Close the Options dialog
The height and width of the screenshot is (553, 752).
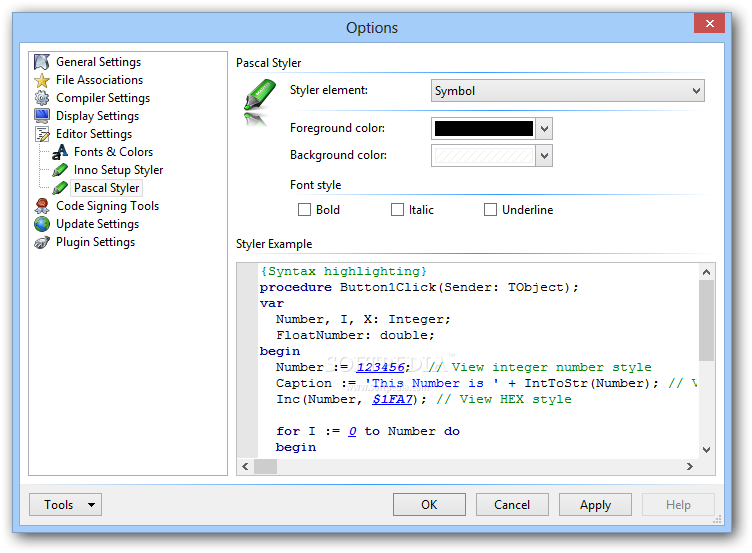pyautogui.click(x=710, y=24)
